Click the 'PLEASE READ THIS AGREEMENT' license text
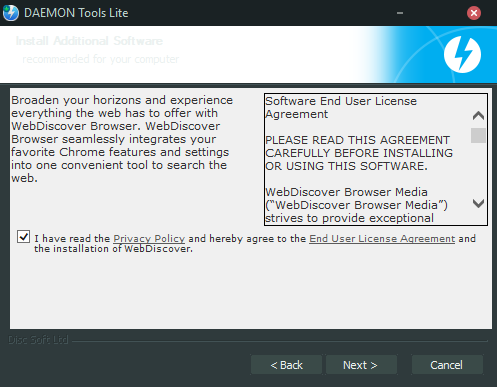This screenshot has height=387, width=497. coord(359,153)
